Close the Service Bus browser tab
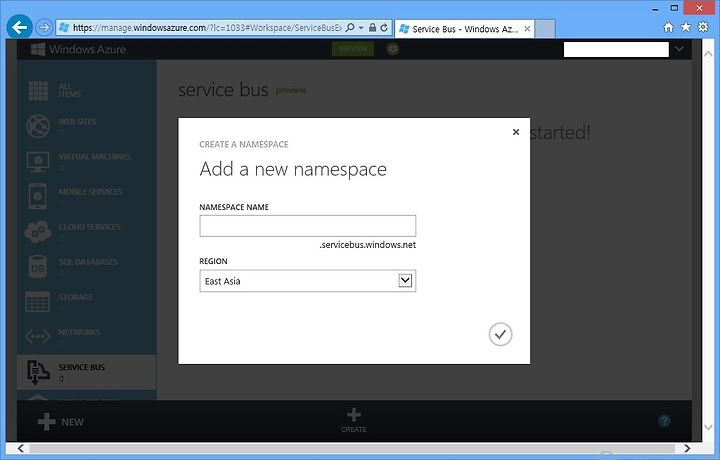This screenshot has height=460, width=720. point(527,28)
